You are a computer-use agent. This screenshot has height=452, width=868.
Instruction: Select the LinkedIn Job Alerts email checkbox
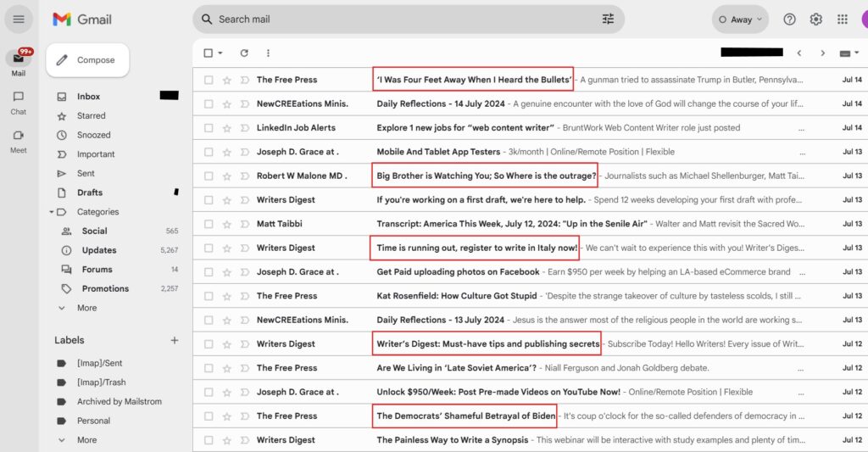[x=209, y=128]
